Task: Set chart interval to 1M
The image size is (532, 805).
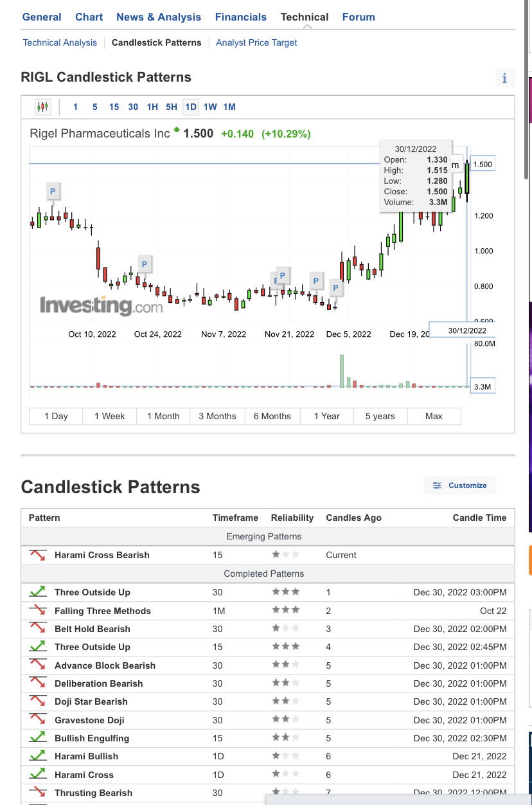Action: [x=229, y=107]
